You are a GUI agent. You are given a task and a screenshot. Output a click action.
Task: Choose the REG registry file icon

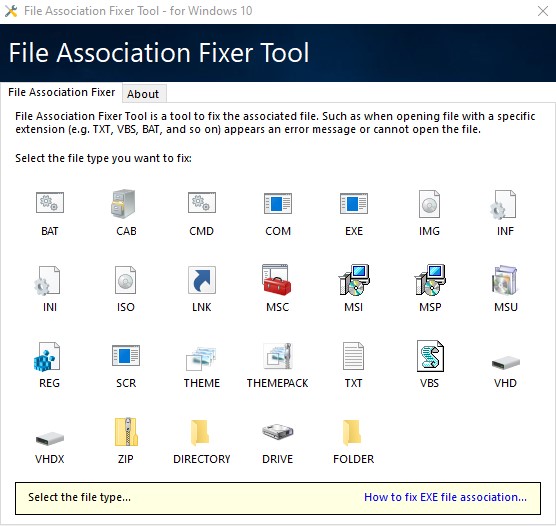click(x=47, y=356)
